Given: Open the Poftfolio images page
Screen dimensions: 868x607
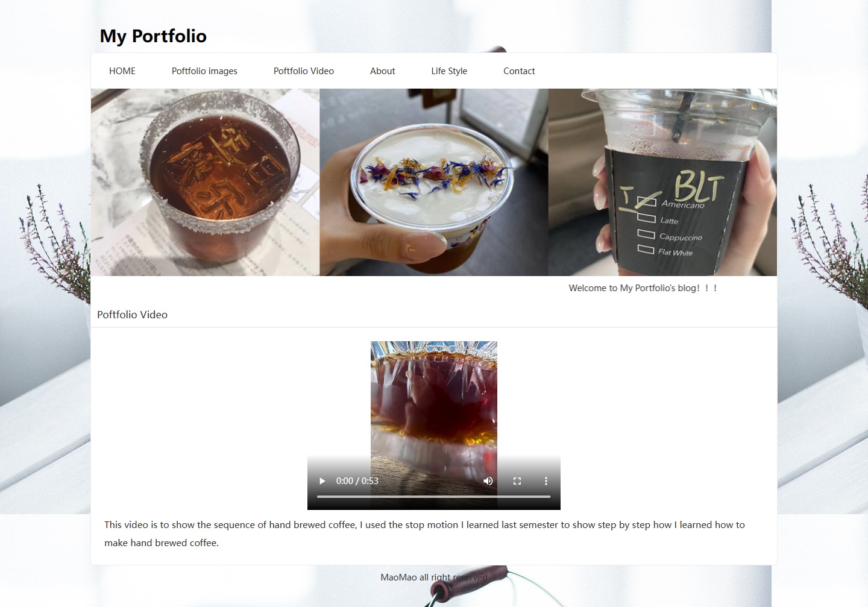Looking at the screenshot, I should tap(204, 71).
